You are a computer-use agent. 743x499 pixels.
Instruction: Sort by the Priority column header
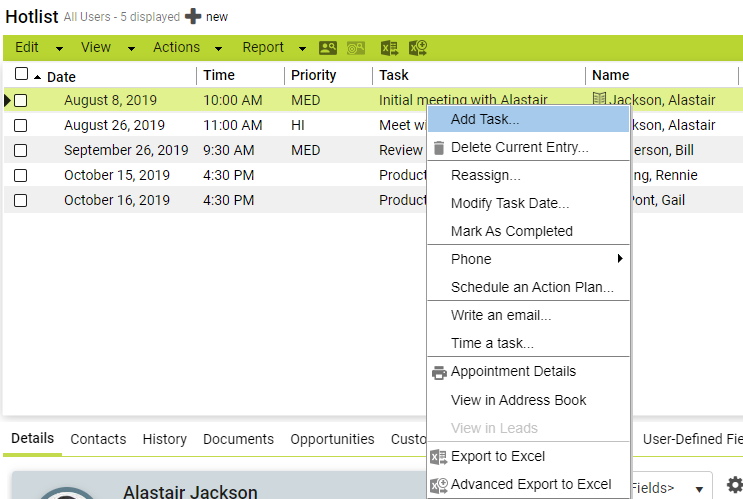313,75
